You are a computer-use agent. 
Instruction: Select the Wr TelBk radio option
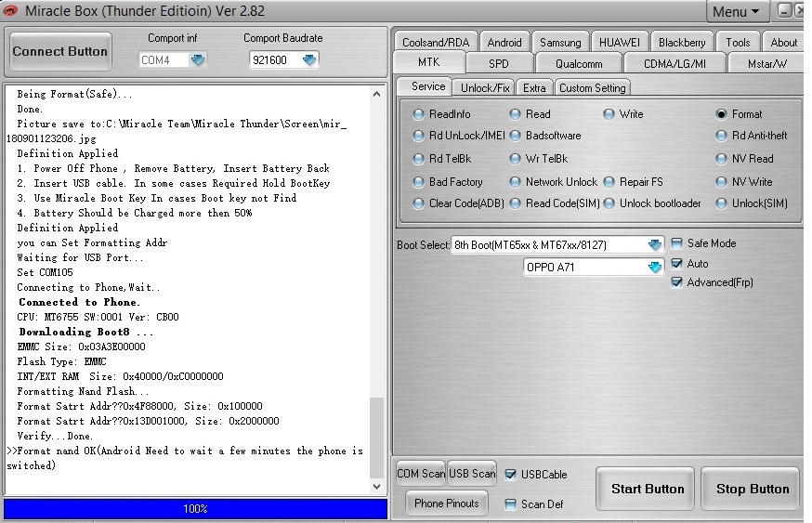coord(515,159)
